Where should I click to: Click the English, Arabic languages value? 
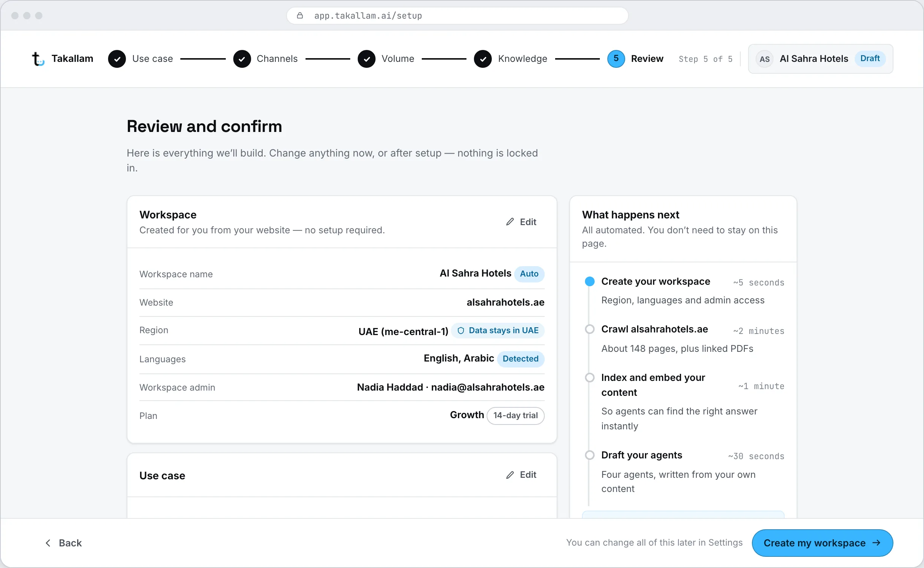[x=459, y=359]
